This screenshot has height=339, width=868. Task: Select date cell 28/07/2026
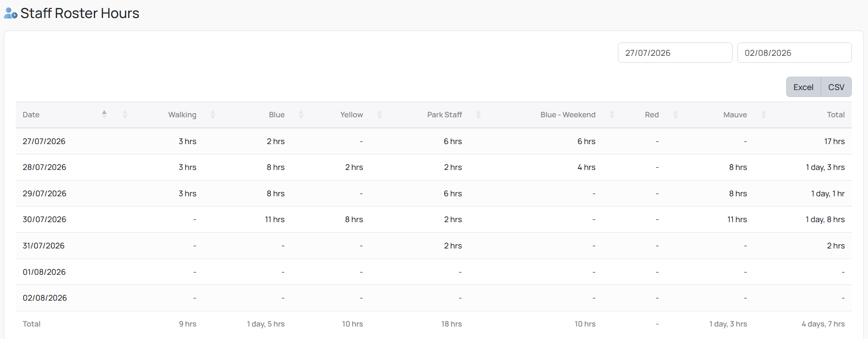click(x=44, y=167)
